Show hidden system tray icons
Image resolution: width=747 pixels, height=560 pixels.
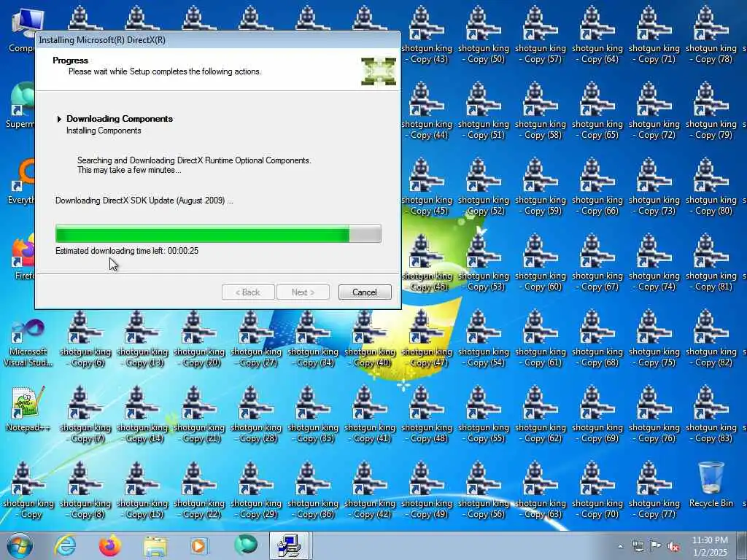620,546
